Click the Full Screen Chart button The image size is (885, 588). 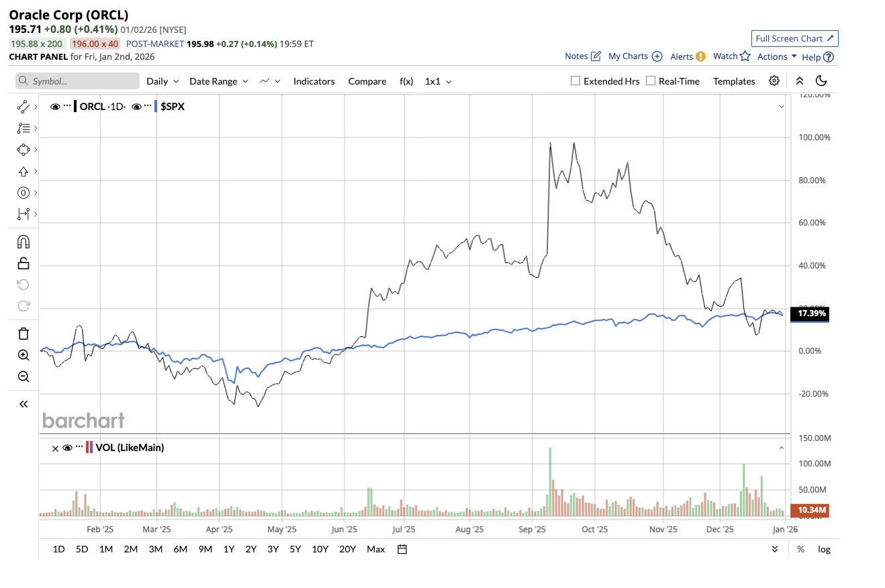(x=795, y=38)
